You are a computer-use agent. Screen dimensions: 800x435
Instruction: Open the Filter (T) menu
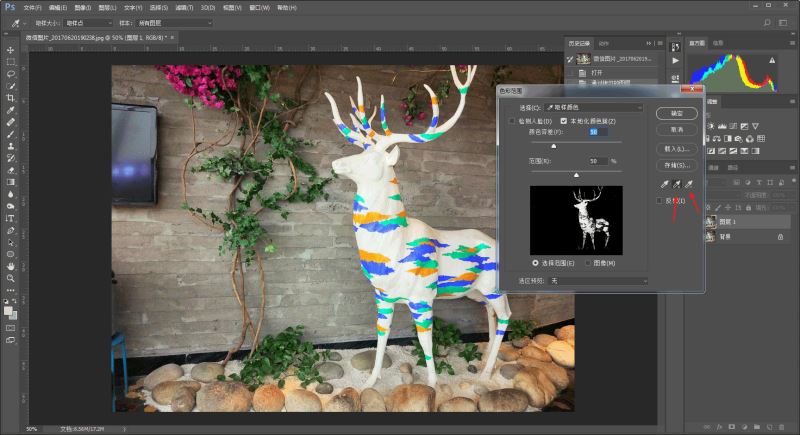click(184, 8)
